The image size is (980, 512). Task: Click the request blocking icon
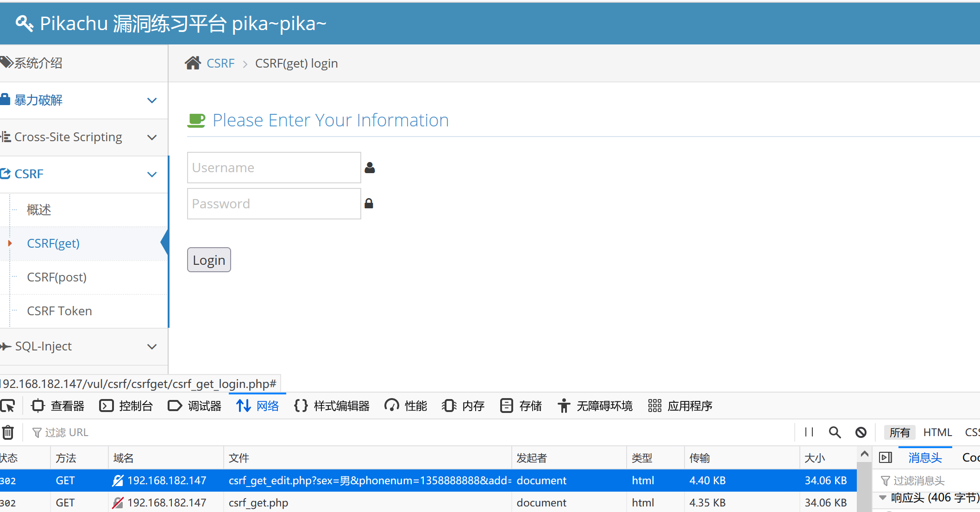click(x=861, y=432)
